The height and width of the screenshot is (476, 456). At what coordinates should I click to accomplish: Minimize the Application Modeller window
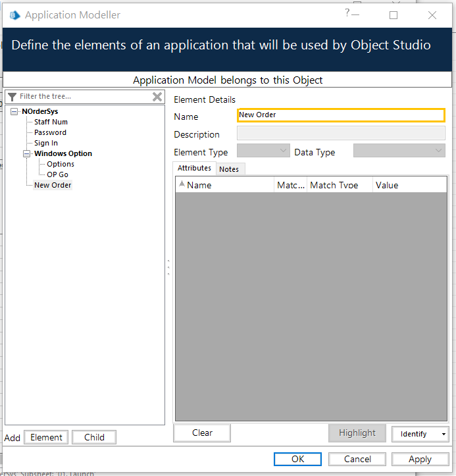(355, 14)
